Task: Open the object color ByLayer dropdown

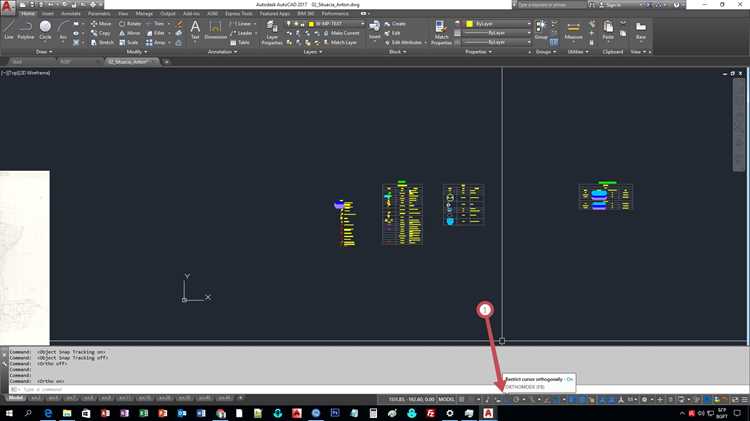Action: point(499,23)
